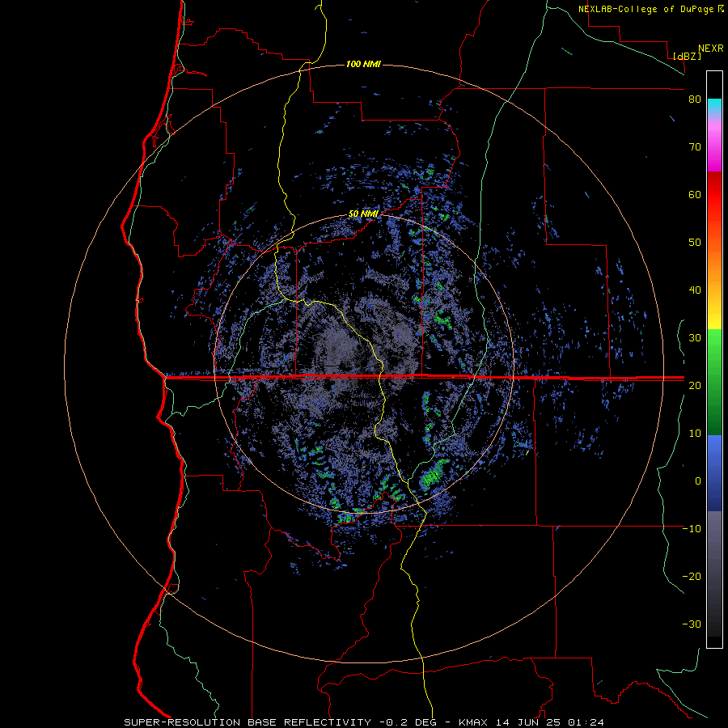
Task: Click the 70 value on the dBZ scale
Action: 695,147
